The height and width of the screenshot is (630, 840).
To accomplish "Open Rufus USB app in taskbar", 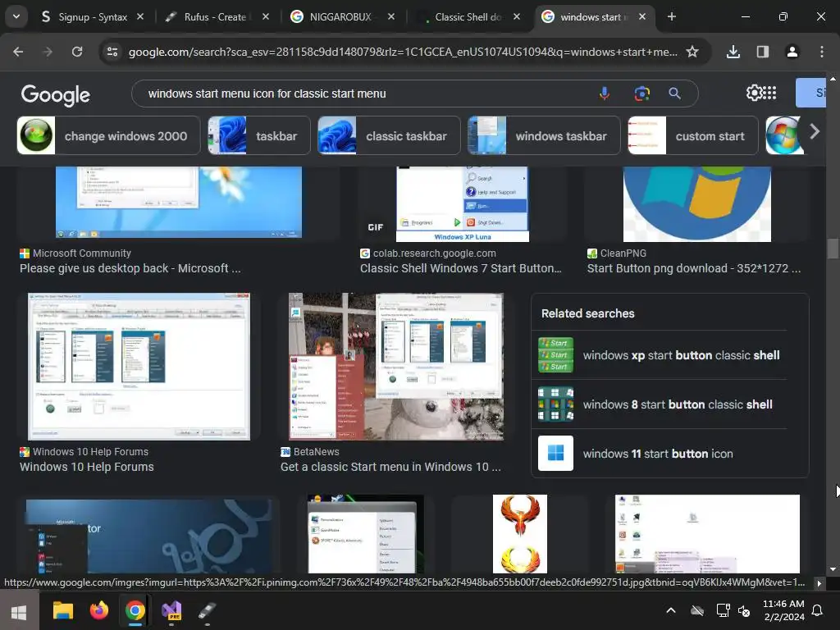I will pyautogui.click(x=208, y=610).
